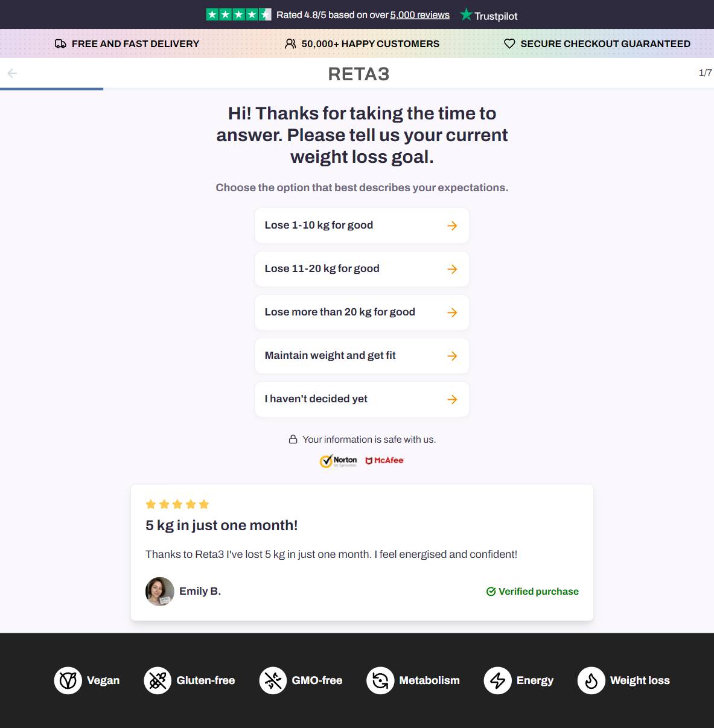Click the Verified purchase badge

pyautogui.click(x=532, y=591)
